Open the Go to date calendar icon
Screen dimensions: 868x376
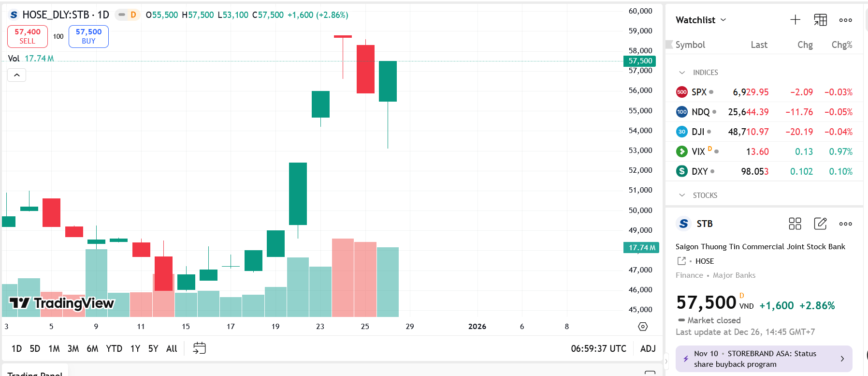click(x=199, y=348)
